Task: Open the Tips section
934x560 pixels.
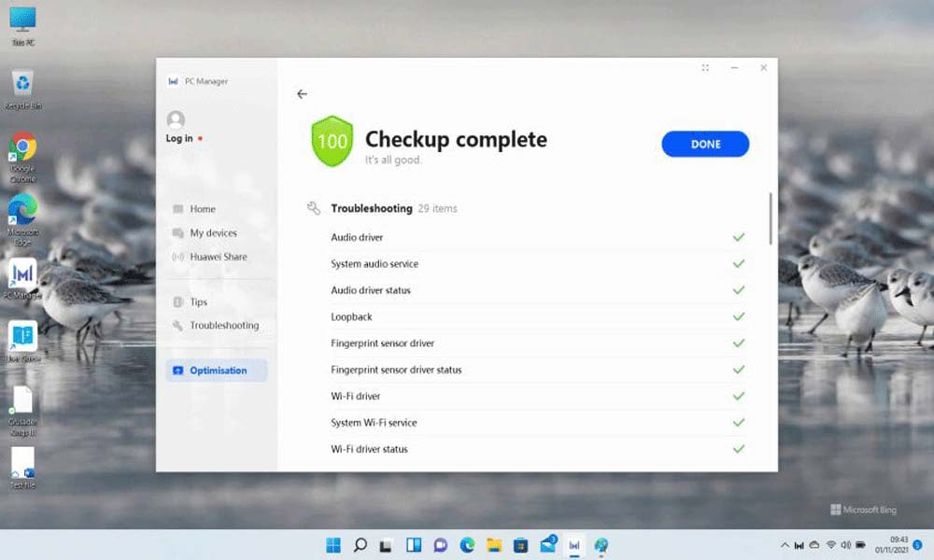Action: [x=198, y=302]
